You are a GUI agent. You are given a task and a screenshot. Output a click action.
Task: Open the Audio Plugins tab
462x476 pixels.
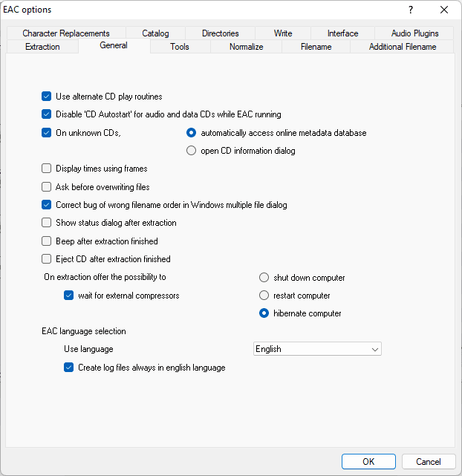[414, 33]
